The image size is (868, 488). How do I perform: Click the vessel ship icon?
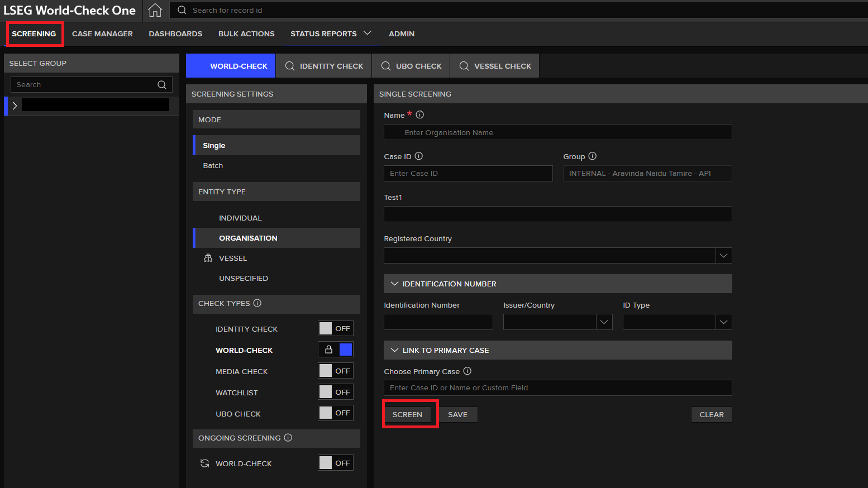[x=208, y=258]
